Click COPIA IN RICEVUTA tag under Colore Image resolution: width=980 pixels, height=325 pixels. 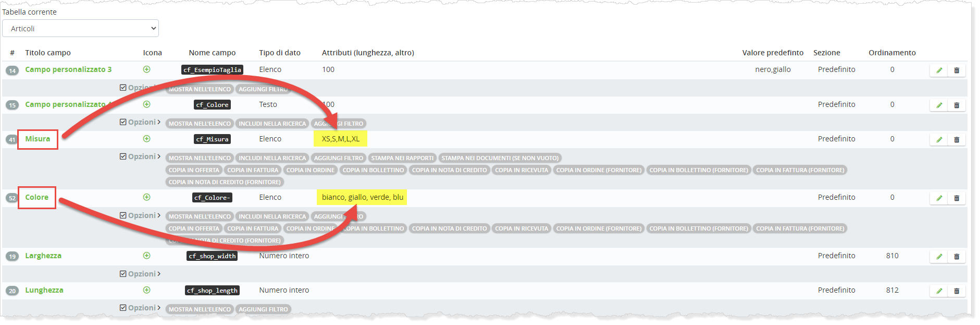pyautogui.click(x=521, y=228)
